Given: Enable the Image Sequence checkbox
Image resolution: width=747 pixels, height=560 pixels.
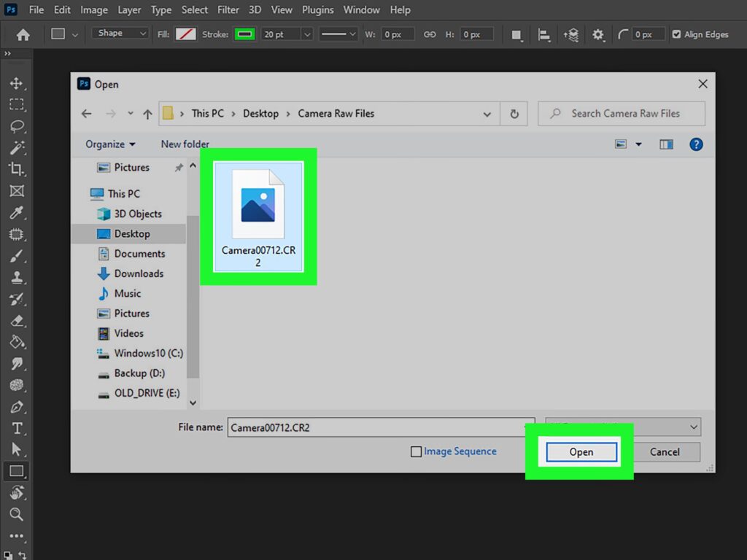Looking at the screenshot, I should coord(417,452).
